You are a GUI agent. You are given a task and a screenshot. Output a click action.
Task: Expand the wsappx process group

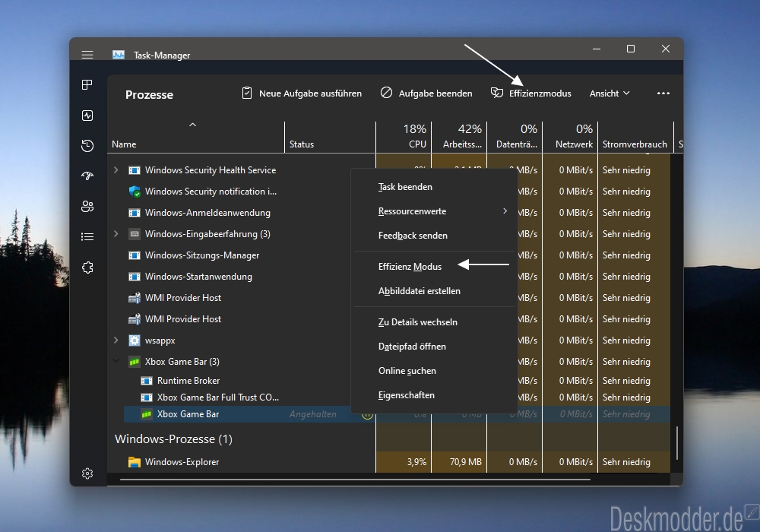[116, 340]
